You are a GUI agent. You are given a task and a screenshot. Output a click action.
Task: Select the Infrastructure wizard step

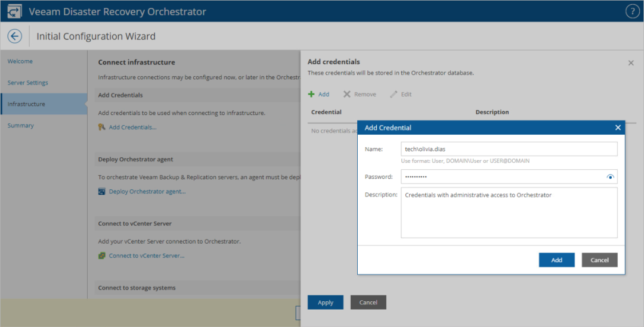click(26, 104)
